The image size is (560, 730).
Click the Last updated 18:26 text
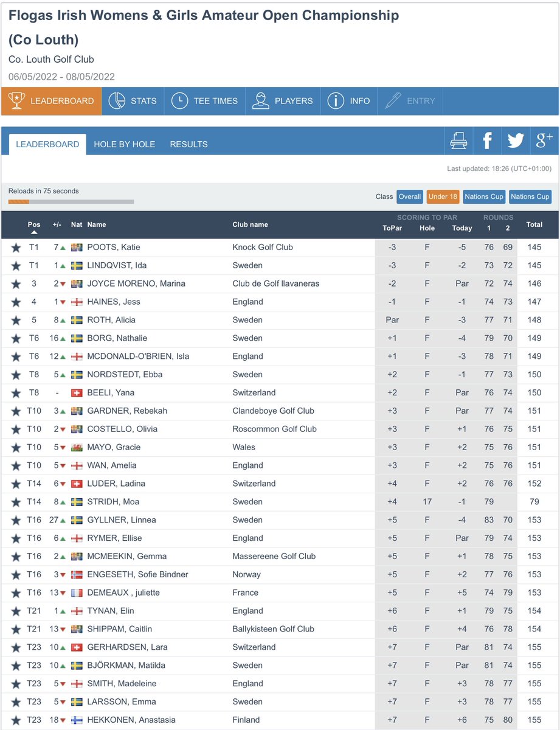point(499,169)
